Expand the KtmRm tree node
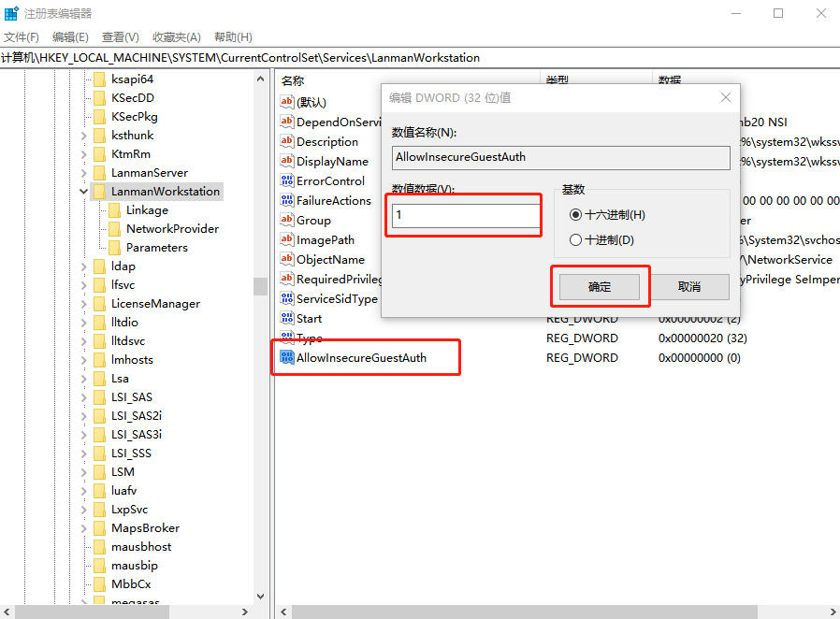 pos(83,154)
